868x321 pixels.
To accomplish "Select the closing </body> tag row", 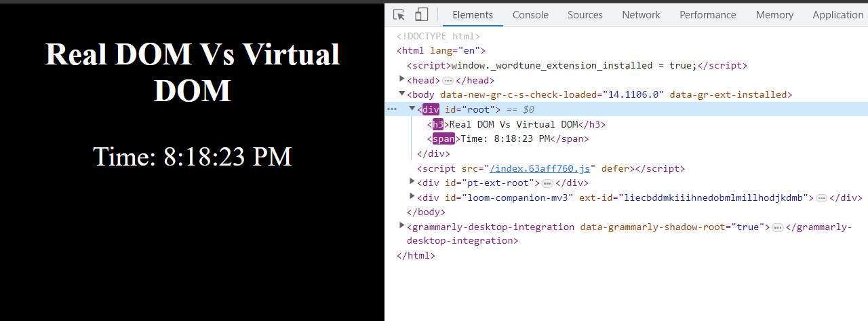I will tap(426, 212).
